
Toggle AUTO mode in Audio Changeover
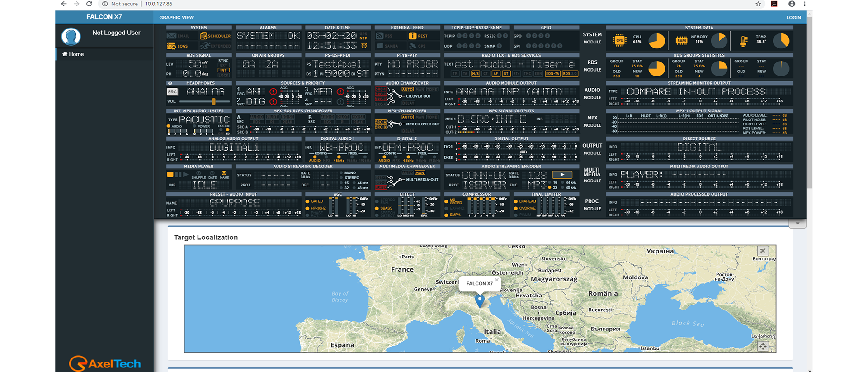coord(407,89)
